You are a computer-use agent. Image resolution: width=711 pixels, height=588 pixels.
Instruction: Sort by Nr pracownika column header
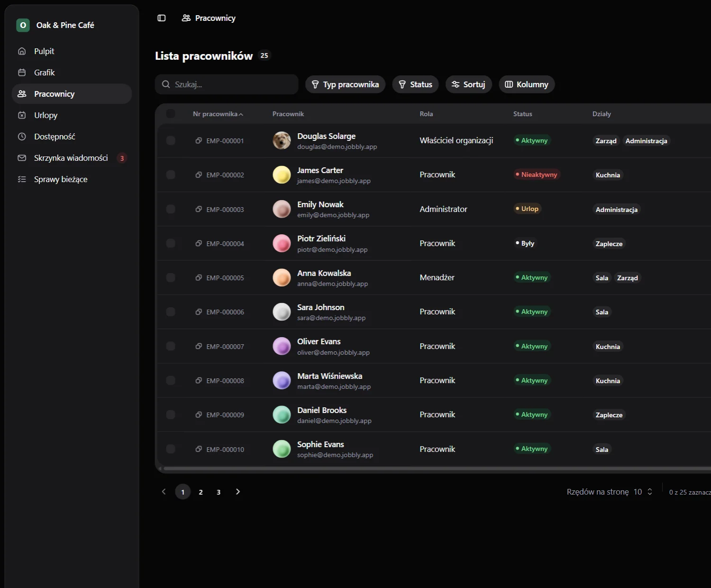pyautogui.click(x=218, y=114)
